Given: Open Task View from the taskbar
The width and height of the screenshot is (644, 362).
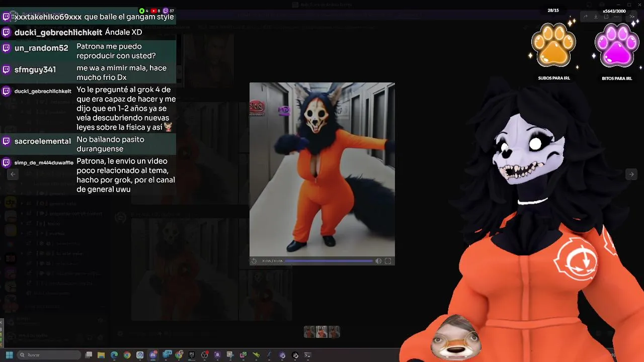Looking at the screenshot, I should (89, 355).
